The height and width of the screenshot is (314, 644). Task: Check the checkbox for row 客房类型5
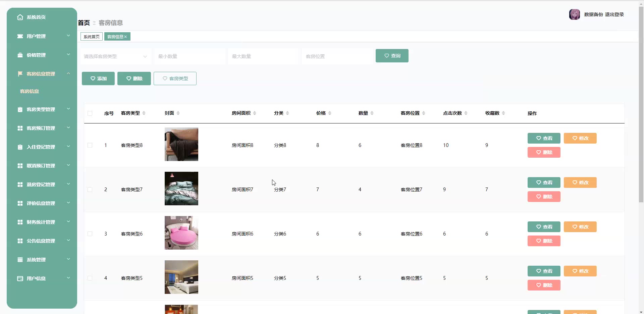click(x=90, y=278)
